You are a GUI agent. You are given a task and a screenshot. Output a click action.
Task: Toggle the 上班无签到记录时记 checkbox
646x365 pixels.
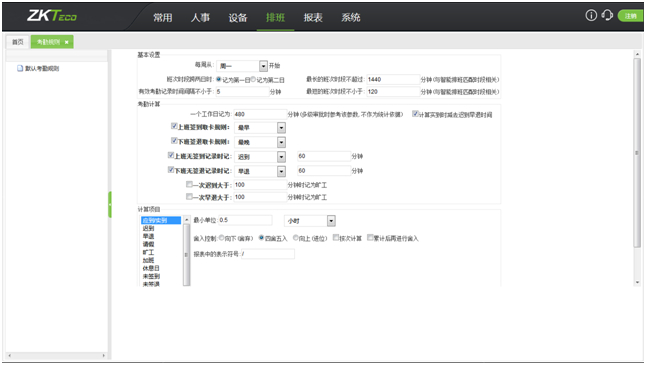tap(171, 155)
